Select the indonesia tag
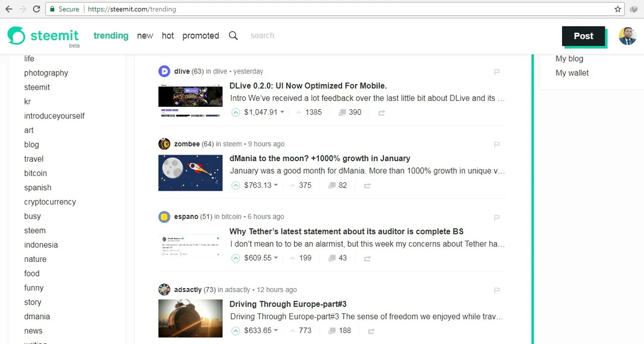The height and width of the screenshot is (344, 644). tap(41, 245)
